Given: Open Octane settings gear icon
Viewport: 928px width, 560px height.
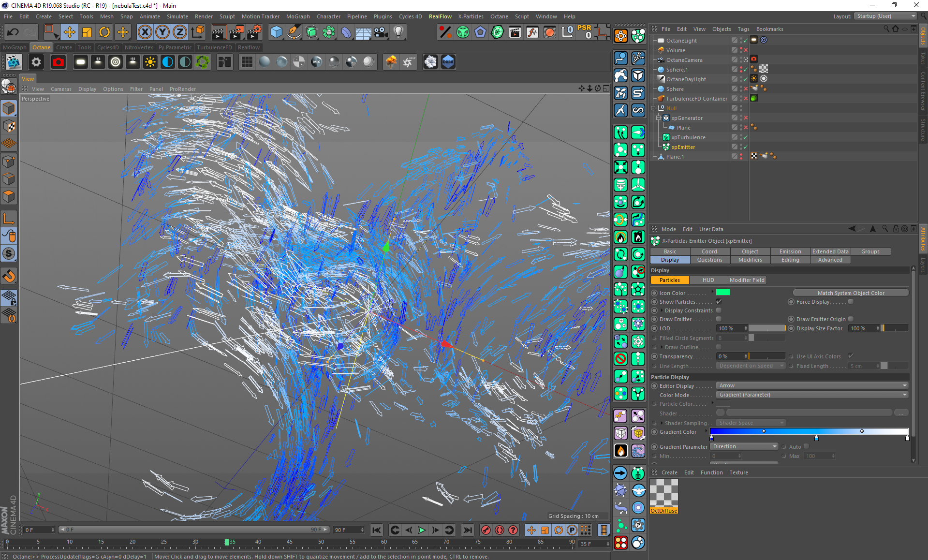Looking at the screenshot, I should pyautogui.click(x=36, y=62).
